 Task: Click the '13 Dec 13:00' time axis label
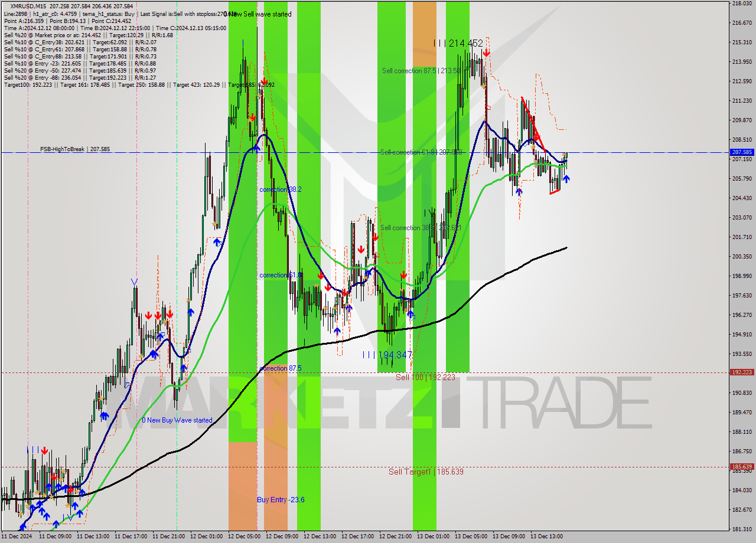pos(546,537)
